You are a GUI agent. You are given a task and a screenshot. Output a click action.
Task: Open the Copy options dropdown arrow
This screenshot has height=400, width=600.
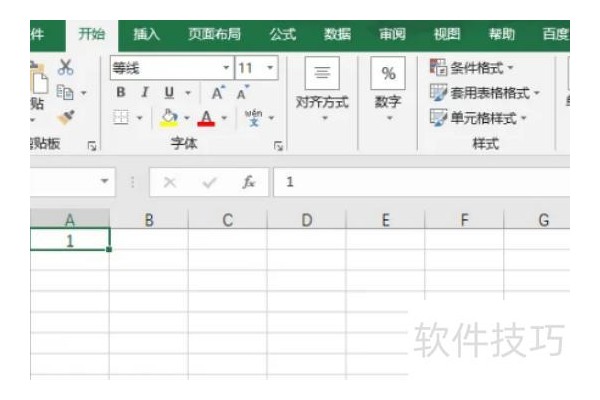coord(83,93)
